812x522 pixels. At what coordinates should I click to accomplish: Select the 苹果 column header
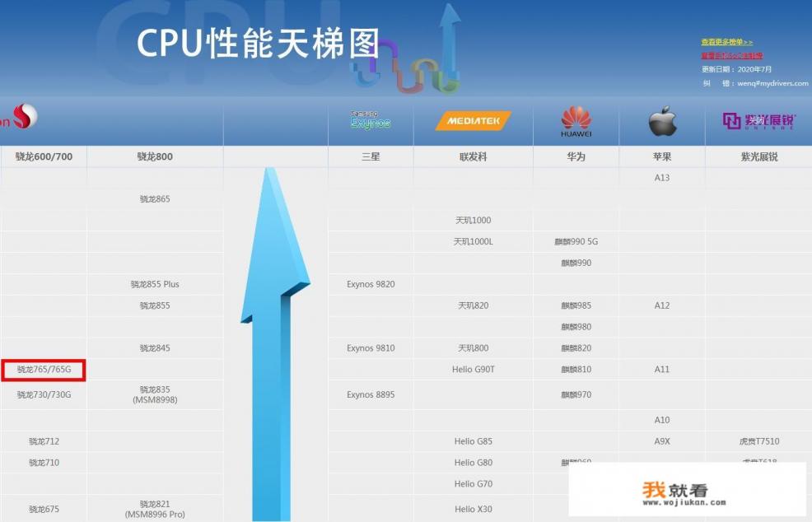[x=662, y=156]
